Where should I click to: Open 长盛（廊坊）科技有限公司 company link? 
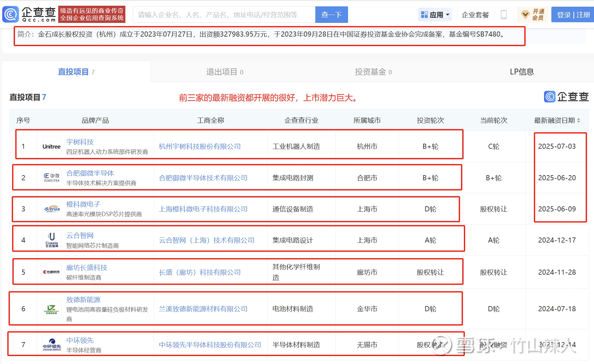[x=200, y=272]
